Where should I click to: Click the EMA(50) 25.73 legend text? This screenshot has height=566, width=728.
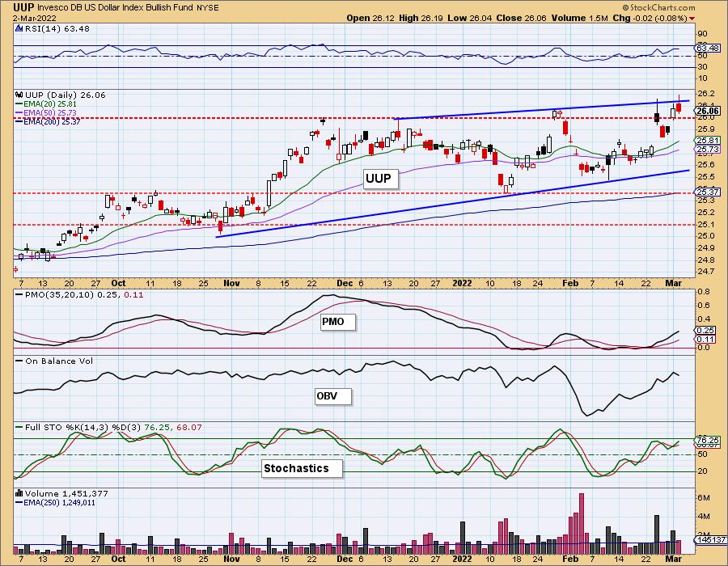(x=50, y=112)
